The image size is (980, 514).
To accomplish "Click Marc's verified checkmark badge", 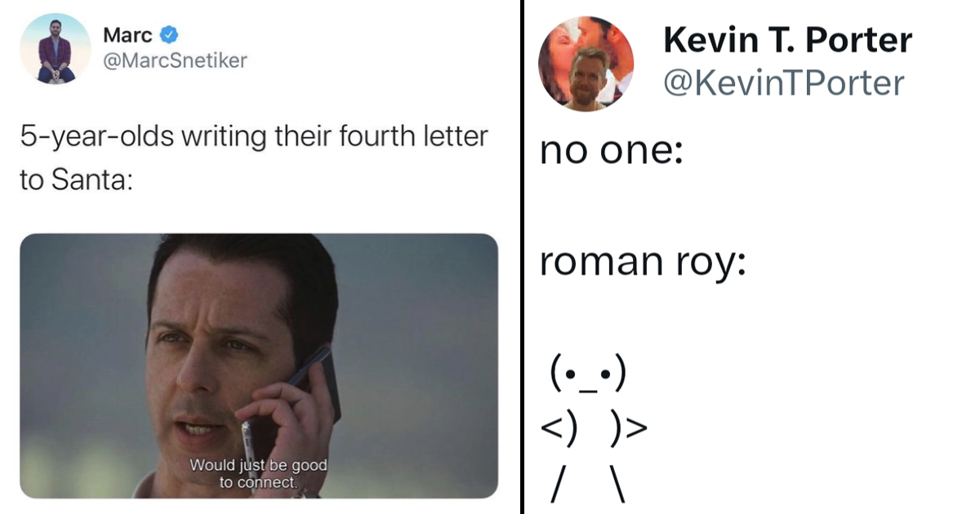I will coord(169,33).
